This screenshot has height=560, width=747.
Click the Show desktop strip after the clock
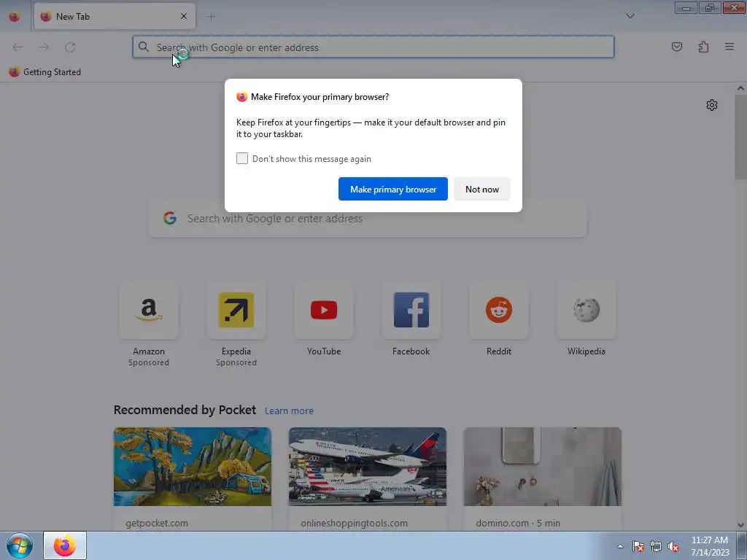coord(741,545)
